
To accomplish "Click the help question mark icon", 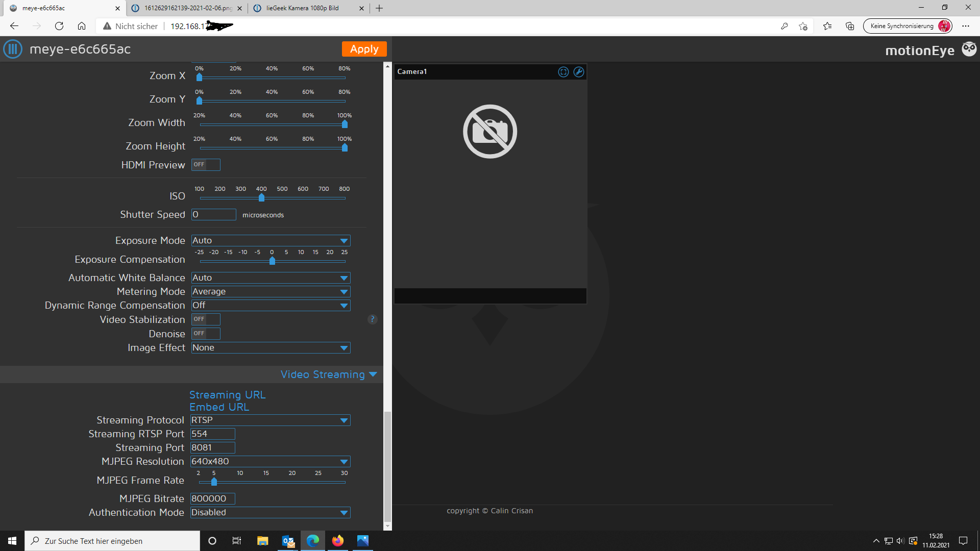I will tap(372, 319).
